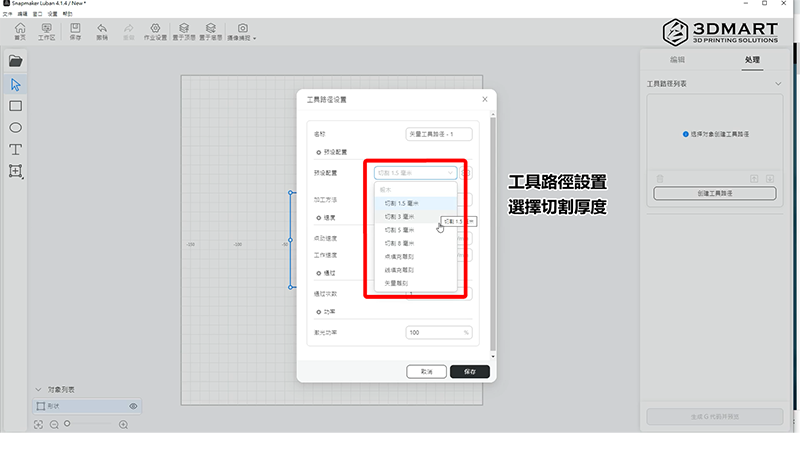Choose 切割 3 毫米 preset option
This screenshot has height=450, width=800.
pos(400,216)
